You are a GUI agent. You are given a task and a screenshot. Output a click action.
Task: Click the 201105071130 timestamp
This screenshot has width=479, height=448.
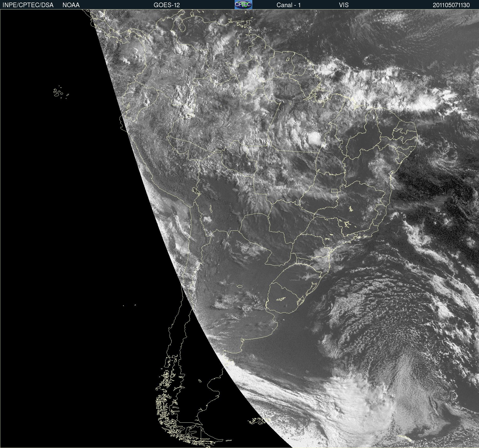(451, 5)
